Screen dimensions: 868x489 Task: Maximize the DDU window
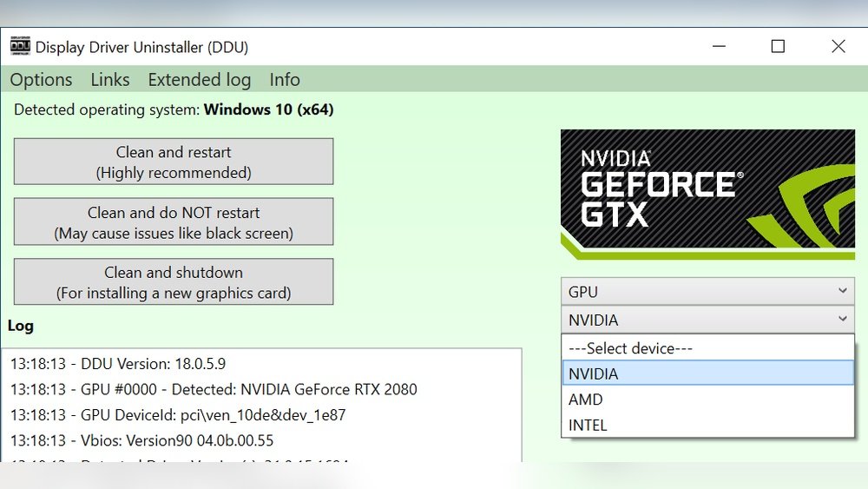pos(778,47)
